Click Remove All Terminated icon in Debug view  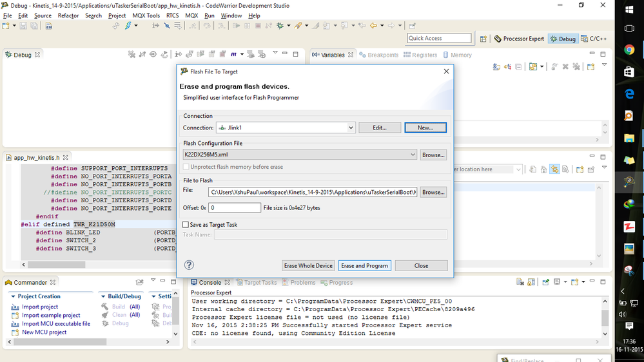pos(132,54)
